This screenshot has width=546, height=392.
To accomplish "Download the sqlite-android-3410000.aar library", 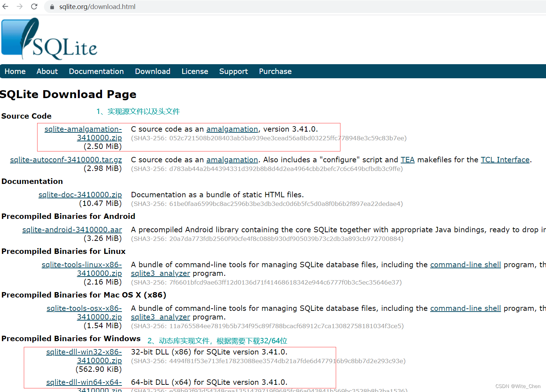I will coord(72,229).
